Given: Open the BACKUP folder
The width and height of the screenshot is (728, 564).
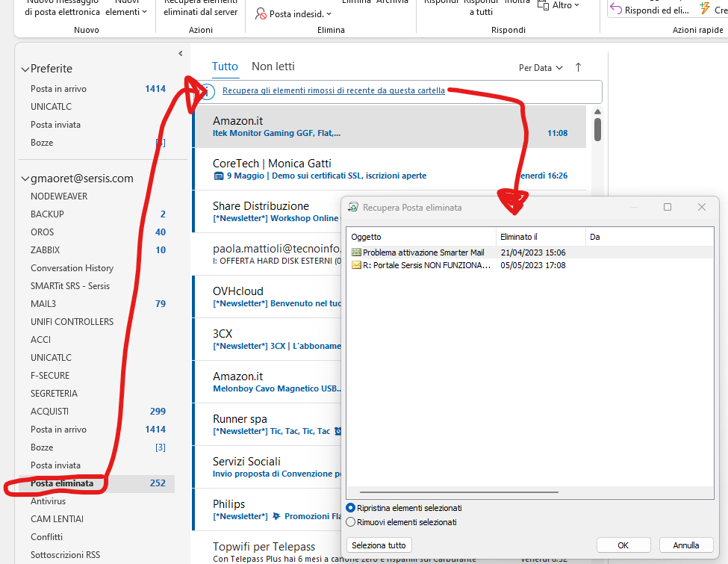Looking at the screenshot, I should (x=97, y=214).
